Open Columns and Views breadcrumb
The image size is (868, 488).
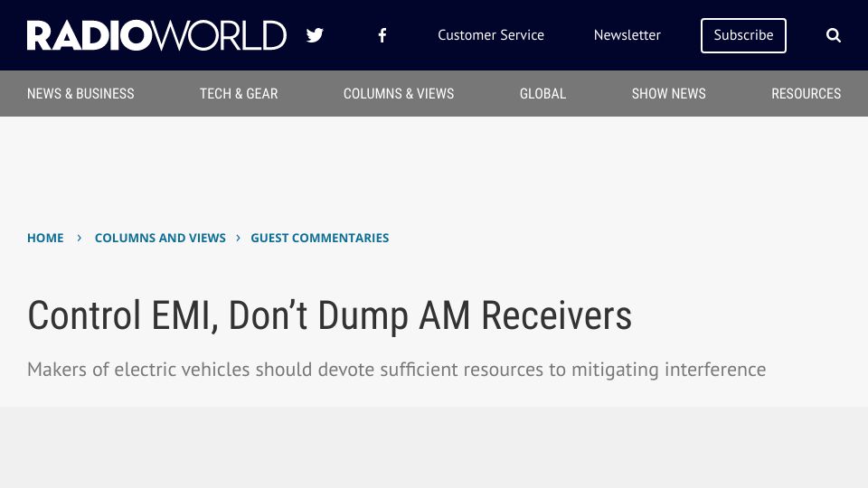point(160,238)
